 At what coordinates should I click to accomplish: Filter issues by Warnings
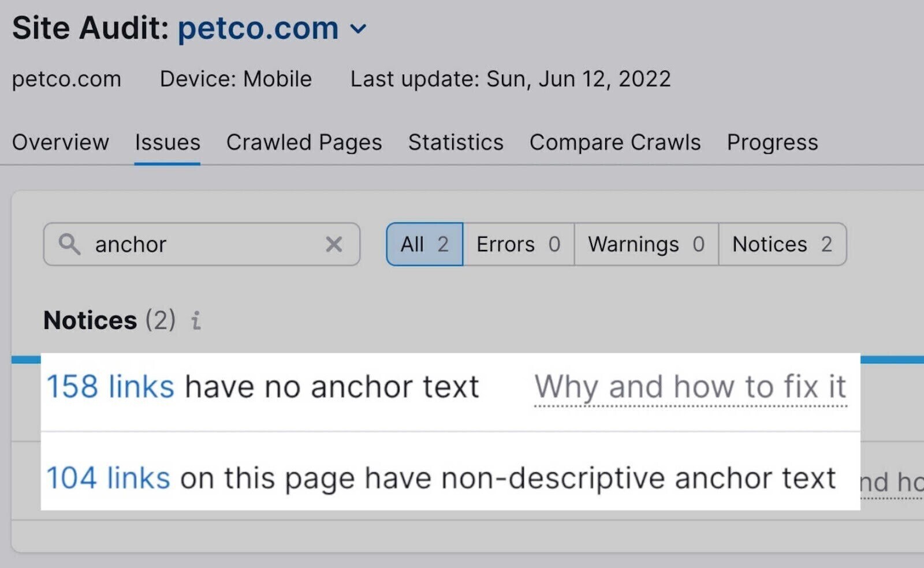pyautogui.click(x=646, y=244)
